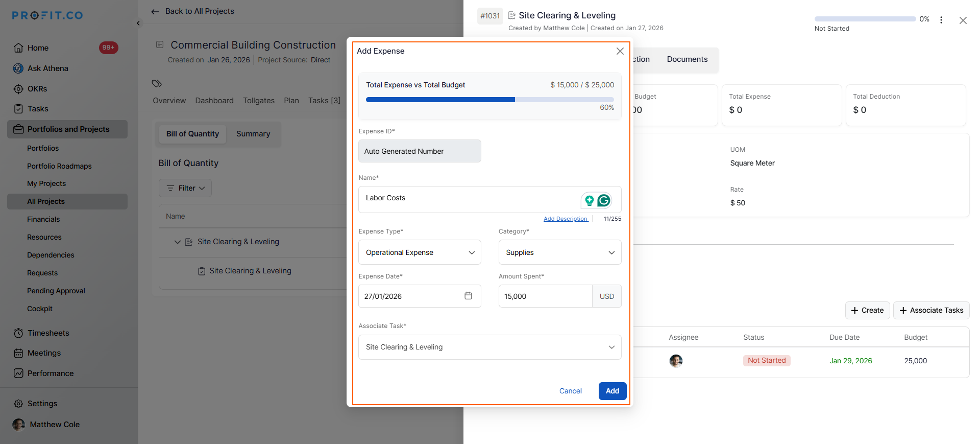This screenshot has width=980, height=444.
Task: Switch to the Documents tab
Action: (x=687, y=59)
